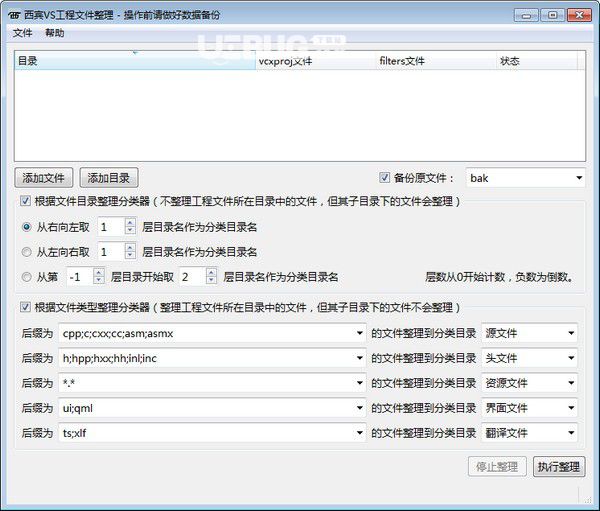Decrease the 从左向右取 level spinner

130,256
